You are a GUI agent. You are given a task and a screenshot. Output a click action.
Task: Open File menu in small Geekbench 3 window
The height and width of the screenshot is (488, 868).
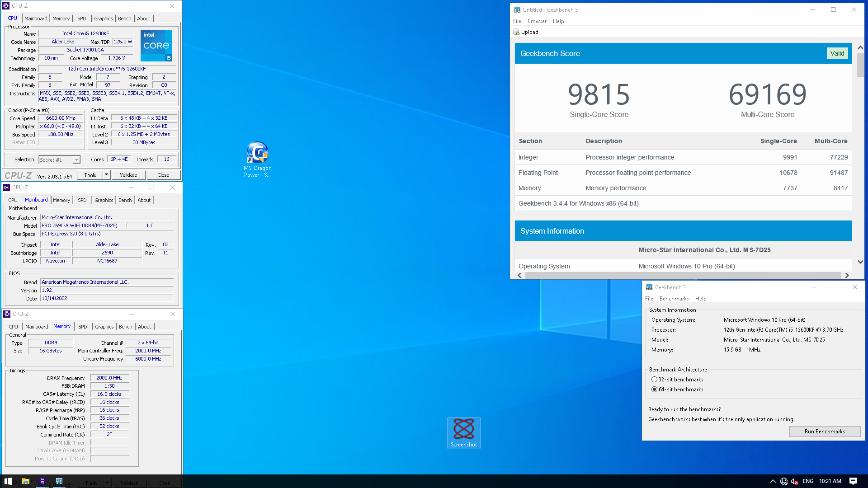pos(649,299)
